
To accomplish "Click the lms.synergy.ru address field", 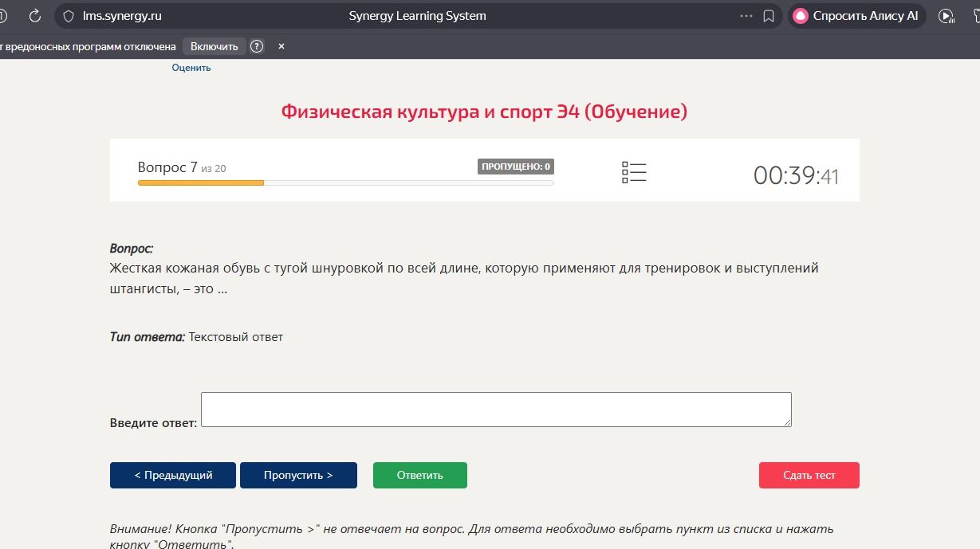I will point(122,16).
